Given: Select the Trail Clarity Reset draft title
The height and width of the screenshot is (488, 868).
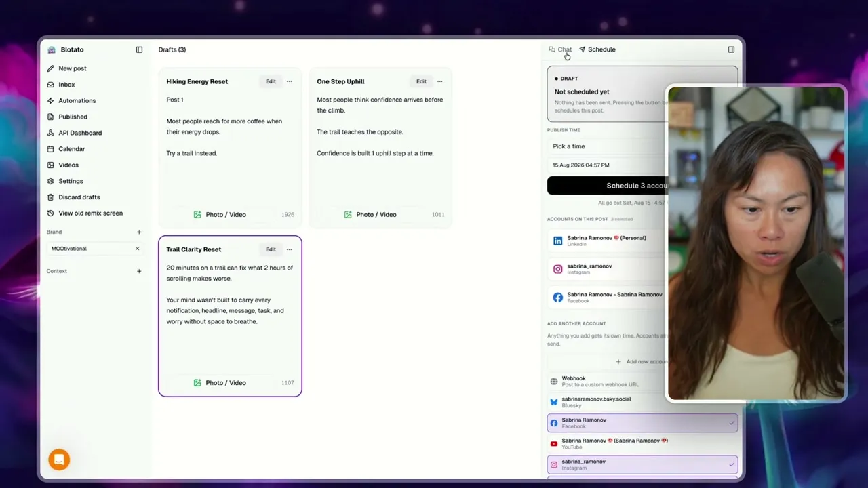Looking at the screenshot, I should coord(194,249).
